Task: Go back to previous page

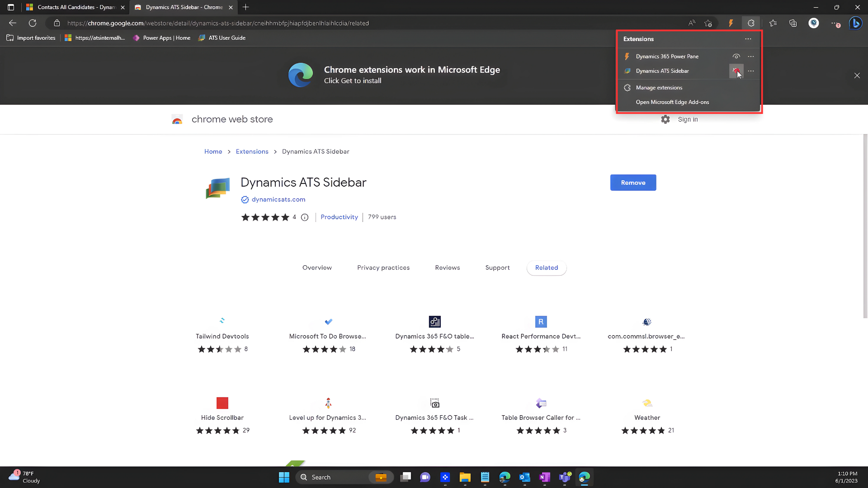Action: click(x=13, y=23)
